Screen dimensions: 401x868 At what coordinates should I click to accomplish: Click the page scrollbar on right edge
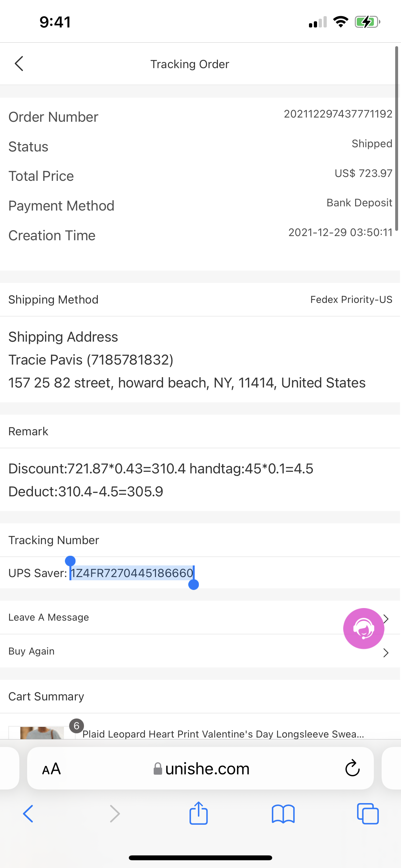[396, 138]
